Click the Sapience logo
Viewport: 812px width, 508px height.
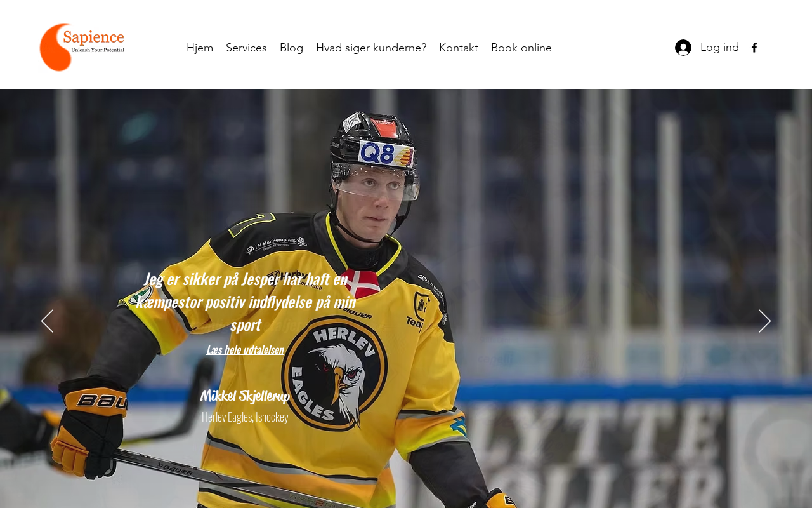pyautogui.click(x=82, y=48)
